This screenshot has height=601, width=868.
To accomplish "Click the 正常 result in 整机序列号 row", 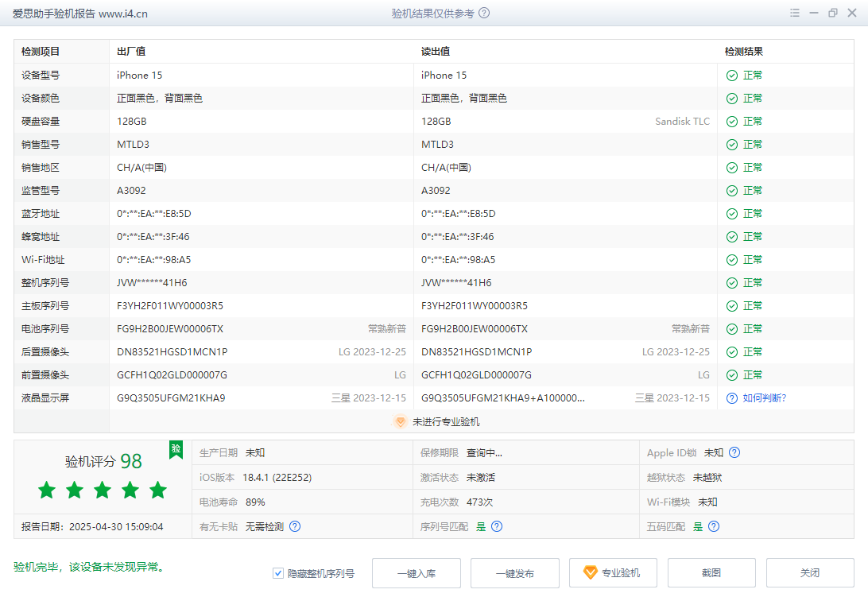I will pos(752,283).
